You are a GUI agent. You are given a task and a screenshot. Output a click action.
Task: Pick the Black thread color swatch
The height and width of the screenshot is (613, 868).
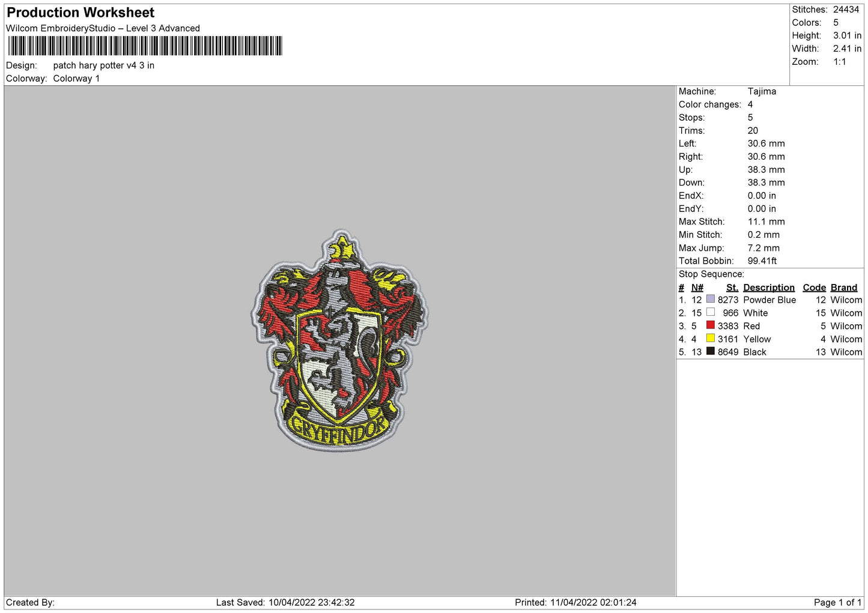(711, 351)
